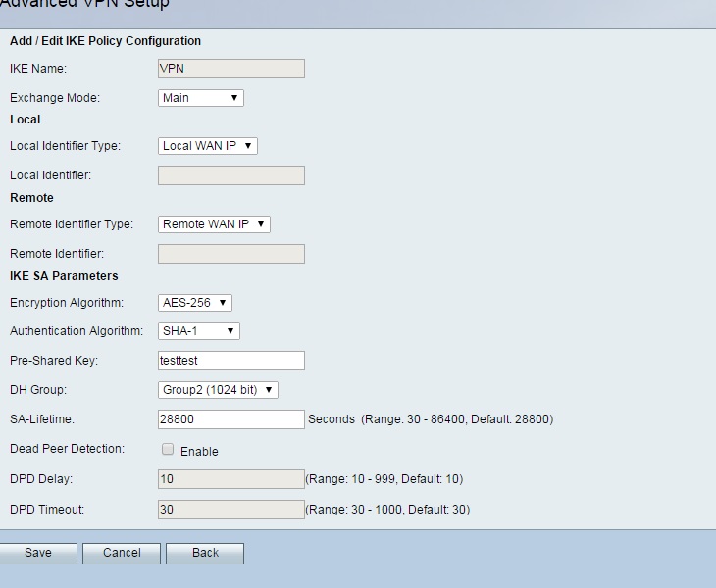716x588 pixels.
Task: Click the Enable label beside the checkbox
Action: point(199,452)
